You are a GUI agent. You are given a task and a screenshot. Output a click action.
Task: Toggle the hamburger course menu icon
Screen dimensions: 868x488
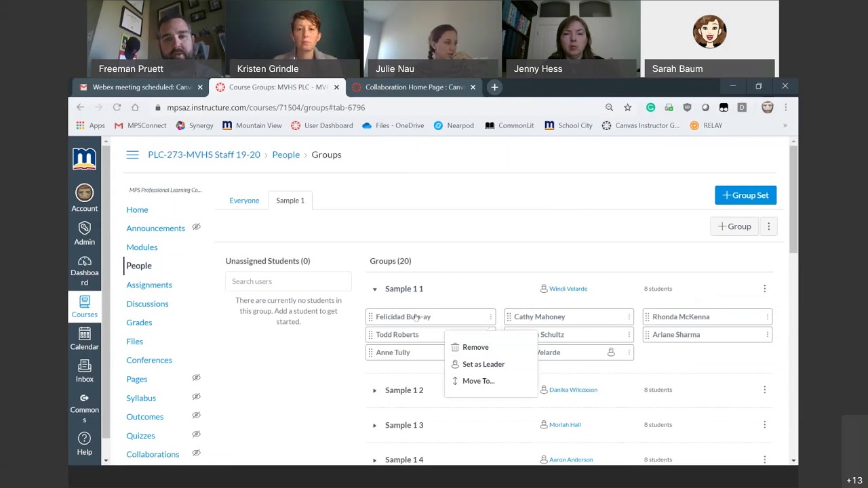132,155
